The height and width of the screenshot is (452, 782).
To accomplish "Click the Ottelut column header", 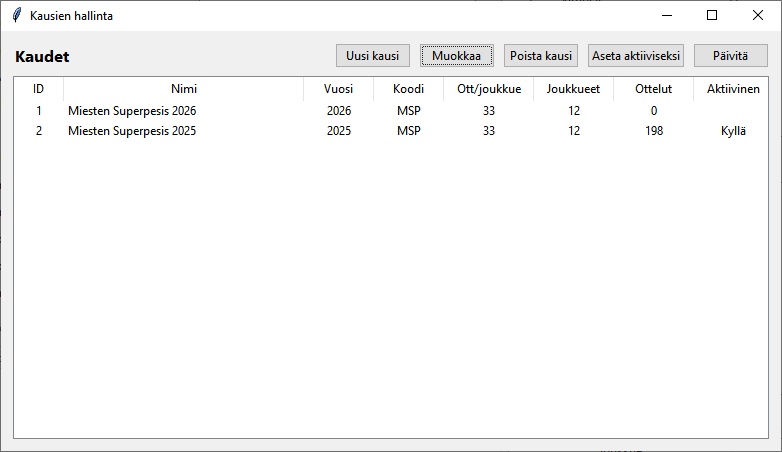I will pos(653,89).
